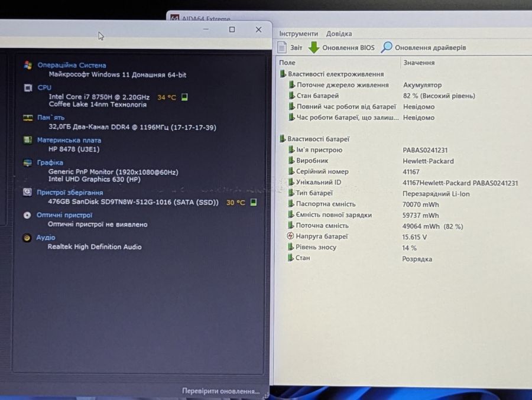The image size is (532, 400).
Task: Click the AIDA64 Extreme title bar icon
Action: pyautogui.click(x=174, y=18)
